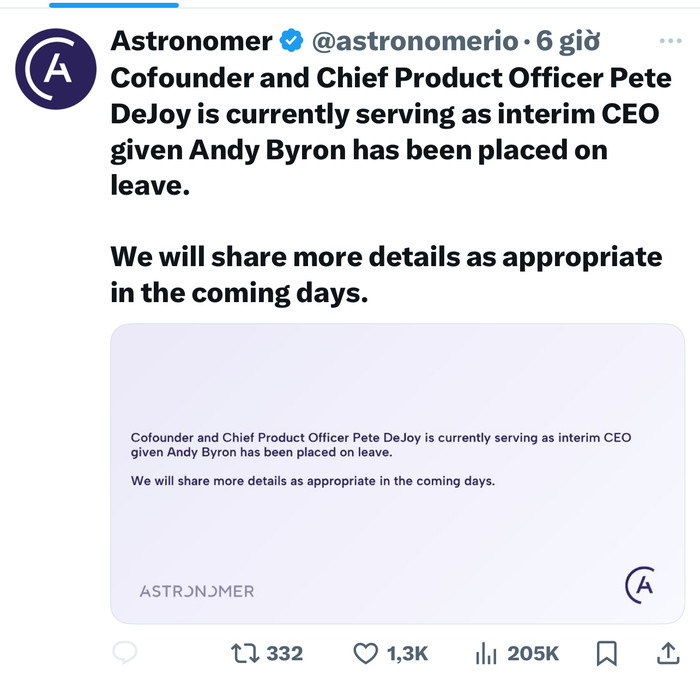This screenshot has width=700, height=686.
Task: Open the 6 giờ timestamp
Action: pos(567,42)
